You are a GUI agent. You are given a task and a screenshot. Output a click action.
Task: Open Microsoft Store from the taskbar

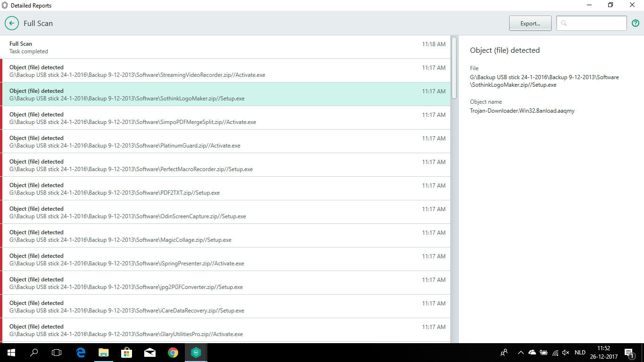pos(127,352)
